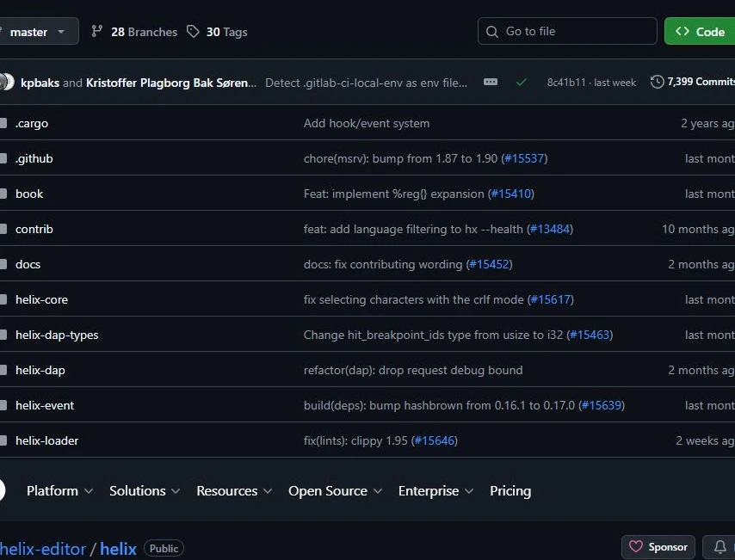Expand the Enterprise menu
The width and height of the screenshot is (735, 560).
point(435,490)
